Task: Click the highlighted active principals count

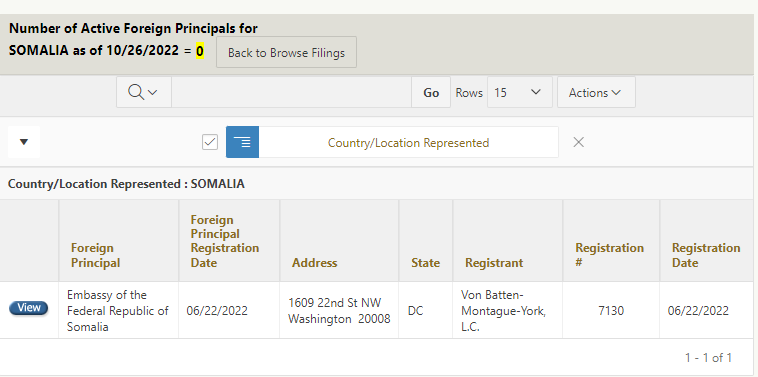Action: 200,50
